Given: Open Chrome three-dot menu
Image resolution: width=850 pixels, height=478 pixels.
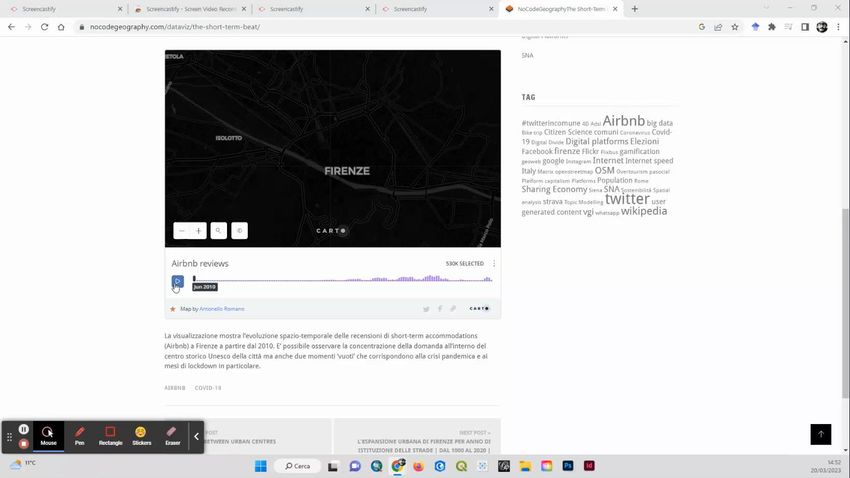Looking at the screenshot, I should point(838,27).
